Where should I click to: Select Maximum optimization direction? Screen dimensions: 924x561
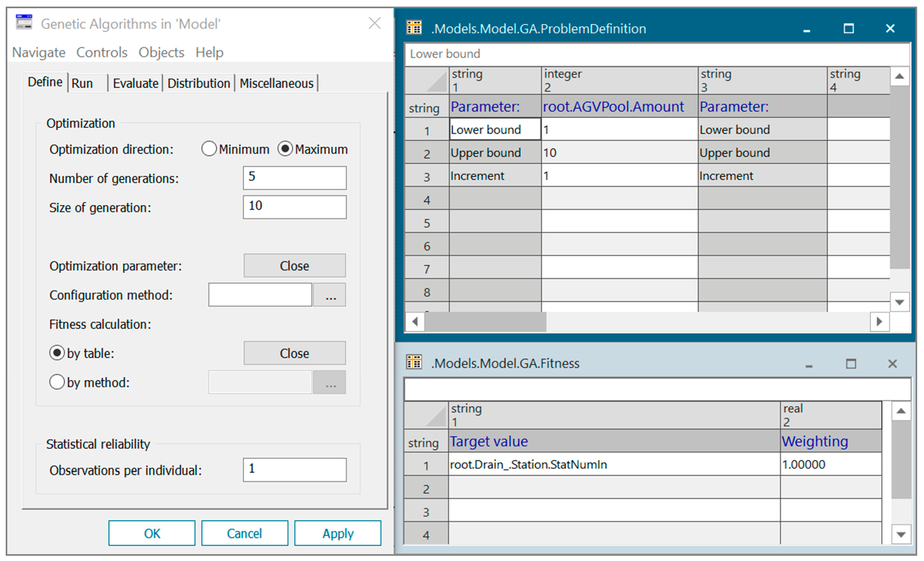click(285, 149)
